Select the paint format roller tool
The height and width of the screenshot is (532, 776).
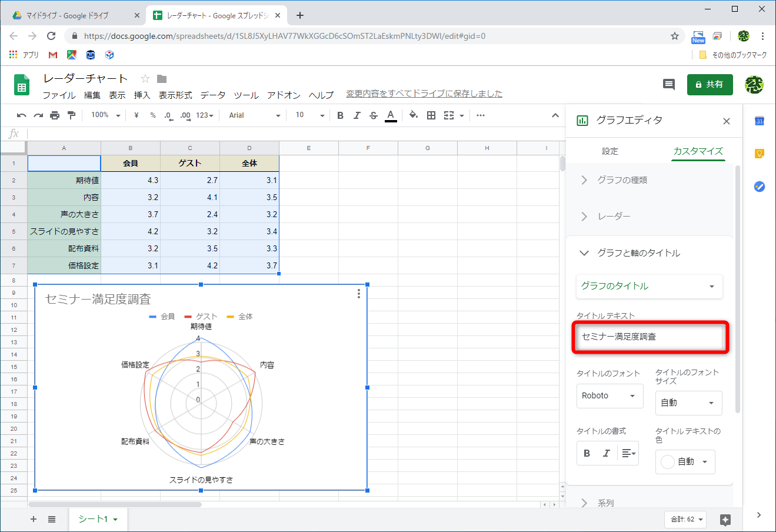[x=71, y=115]
